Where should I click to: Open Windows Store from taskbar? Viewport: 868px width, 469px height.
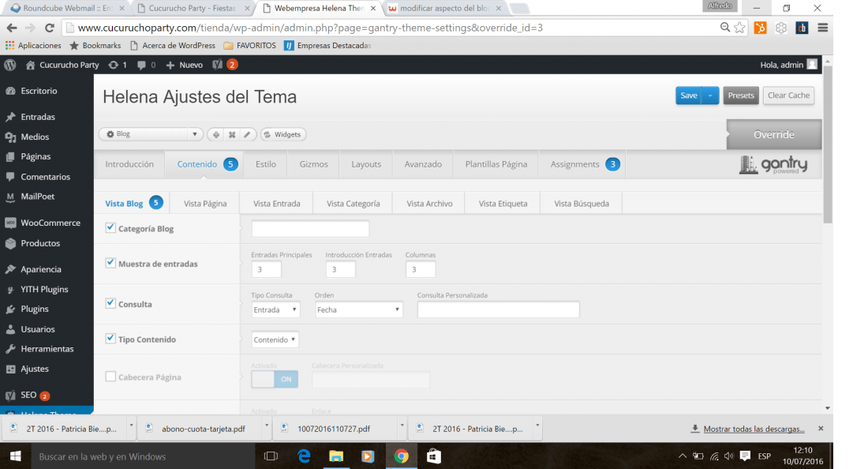(x=433, y=456)
